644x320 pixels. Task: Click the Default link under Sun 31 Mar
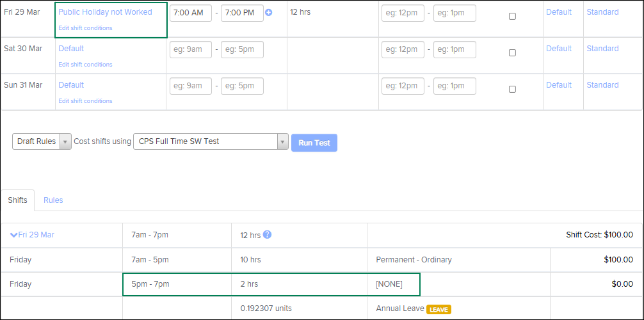[x=71, y=85]
